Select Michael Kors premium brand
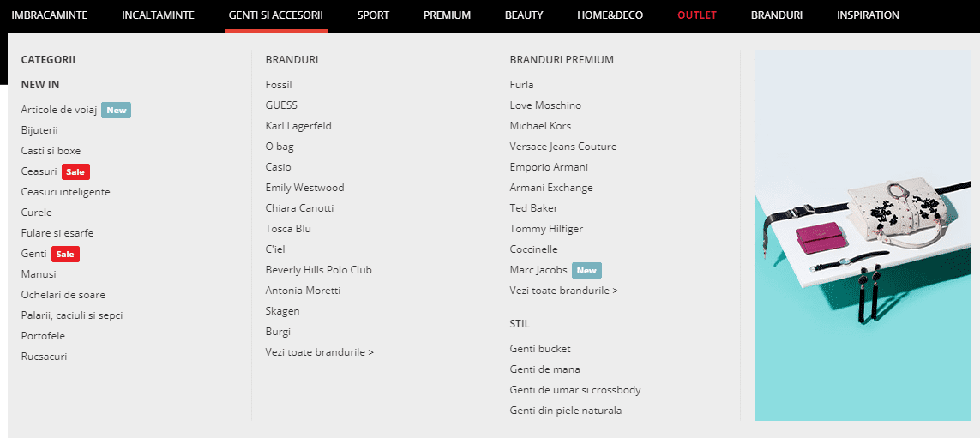The image size is (980, 438). pos(540,126)
